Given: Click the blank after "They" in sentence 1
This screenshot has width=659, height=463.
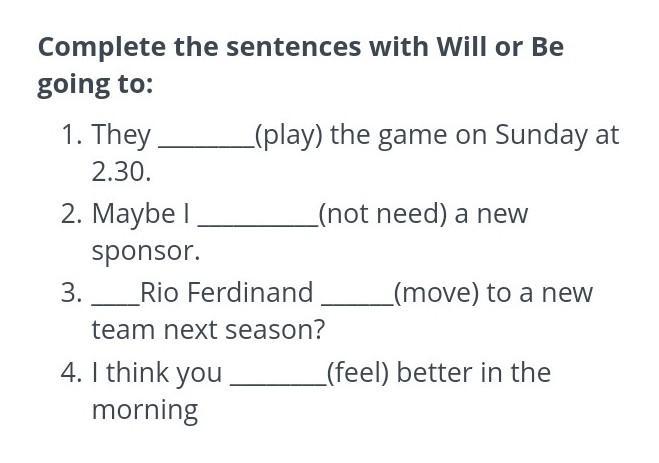Looking at the screenshot, I should click(206, 145).
